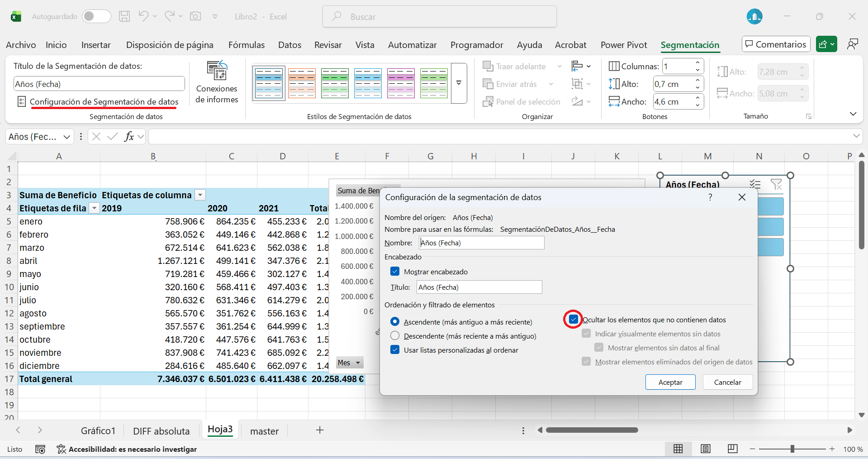Viewport: 868px width, 459px height.
Task: Open Configuración de Segmentación de datos
Action: (x=104, y=102)
